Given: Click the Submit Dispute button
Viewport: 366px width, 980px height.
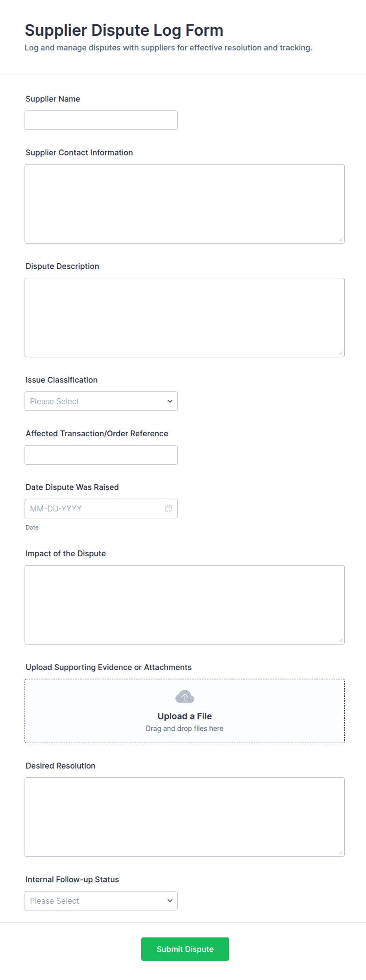Looking at the screenshot, I should point(185,949).
